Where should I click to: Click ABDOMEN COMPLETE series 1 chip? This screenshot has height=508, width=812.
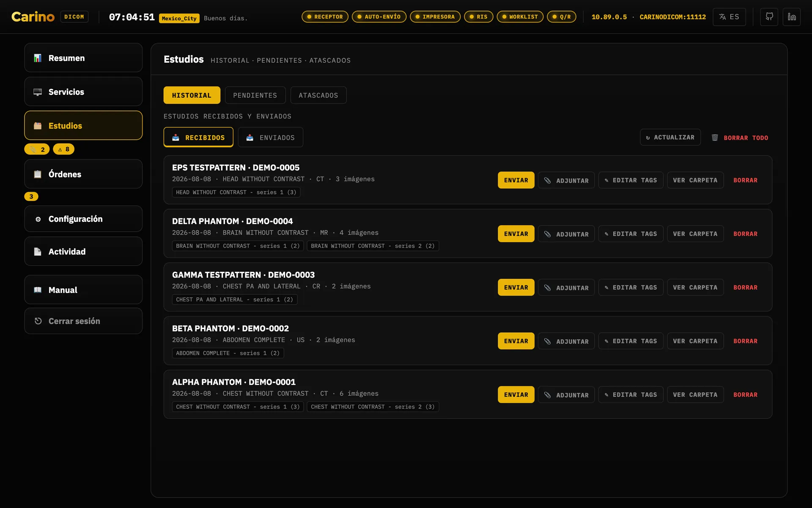(228, 353)
